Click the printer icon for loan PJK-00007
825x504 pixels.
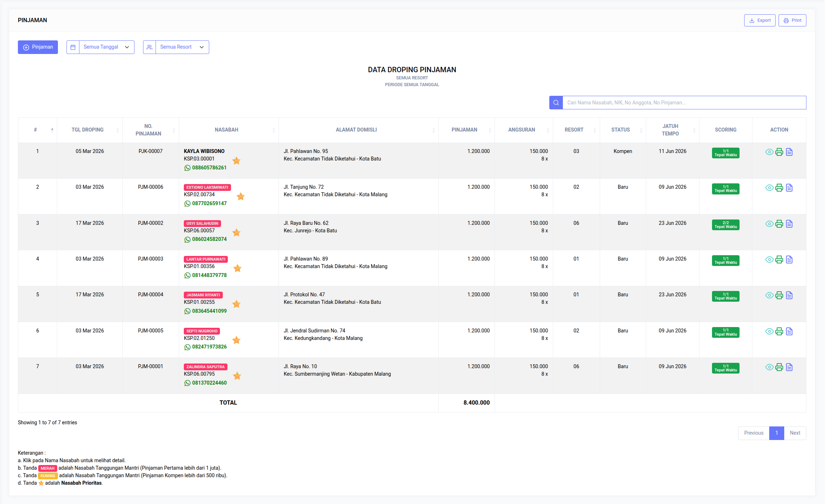pyautogui.click(x=779, y=152)
